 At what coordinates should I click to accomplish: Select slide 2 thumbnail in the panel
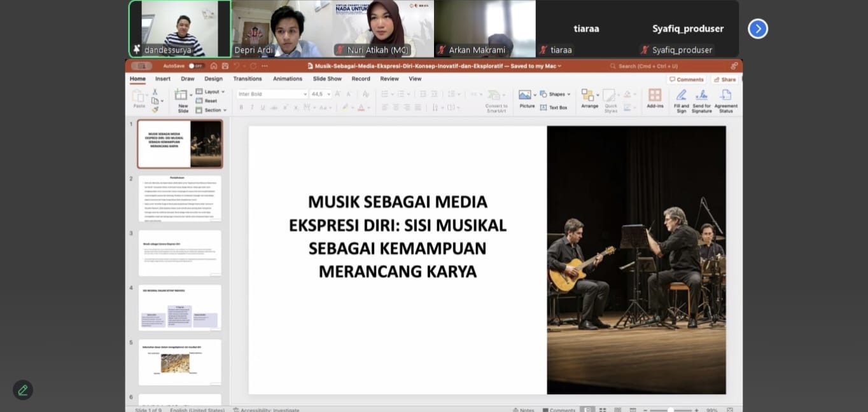pos(180,198)
